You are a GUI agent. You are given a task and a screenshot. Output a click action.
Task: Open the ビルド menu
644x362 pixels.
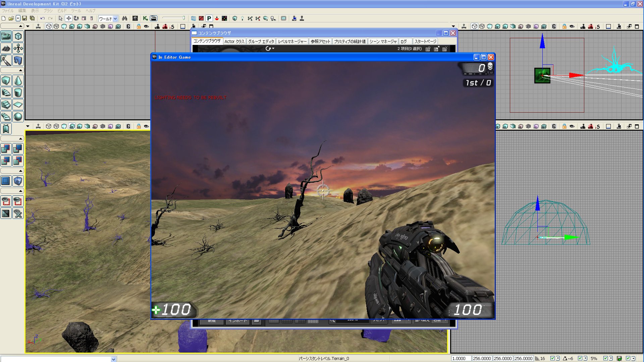point(62,11)
